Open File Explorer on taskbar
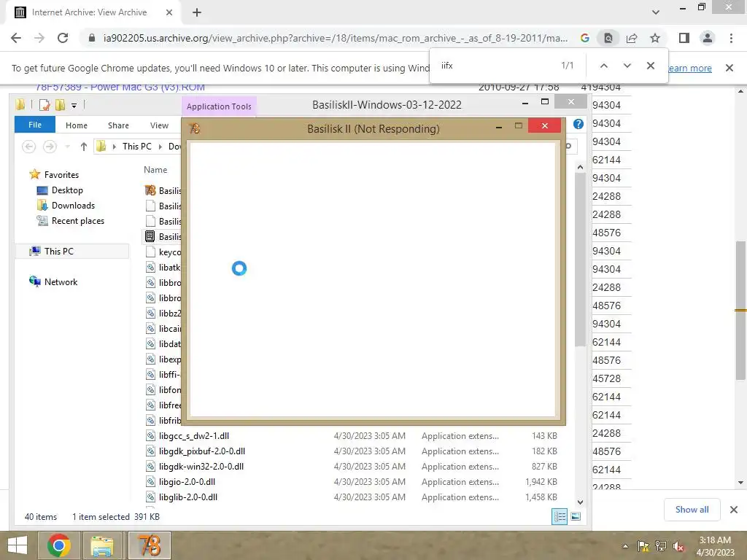This screenshot has width=747, height=560. (101, 545)
